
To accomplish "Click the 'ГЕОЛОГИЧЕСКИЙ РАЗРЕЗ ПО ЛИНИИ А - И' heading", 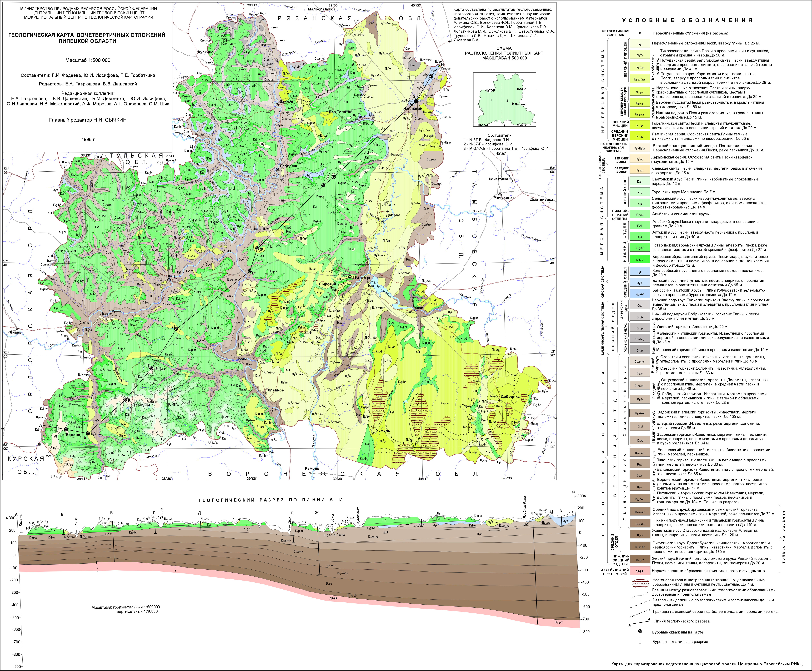I will (271, 500).
